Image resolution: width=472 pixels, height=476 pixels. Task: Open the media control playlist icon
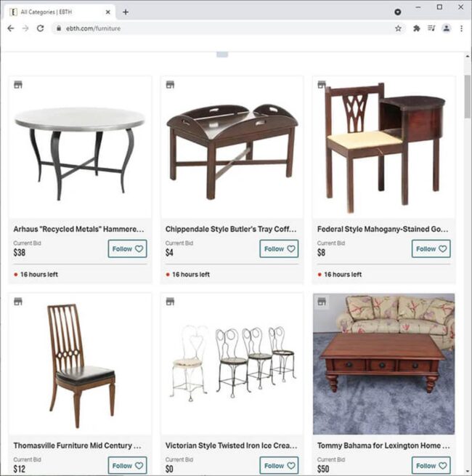[x=431, y=28]
